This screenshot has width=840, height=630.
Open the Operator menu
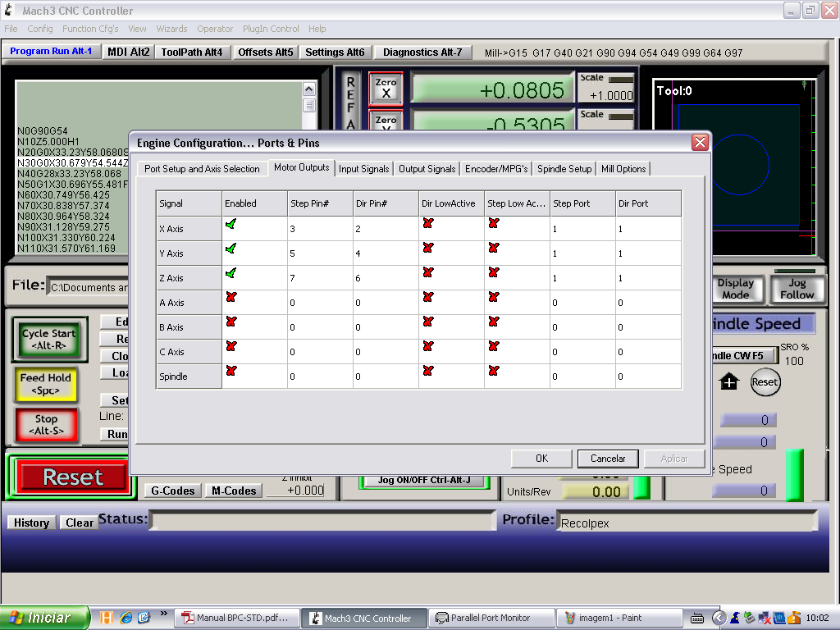215,29
